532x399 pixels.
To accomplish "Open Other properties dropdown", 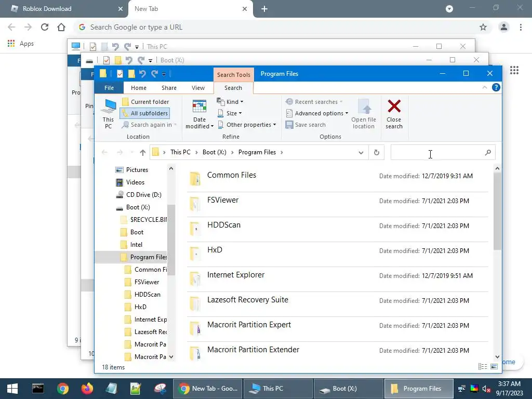I will [x=247, y=125].
